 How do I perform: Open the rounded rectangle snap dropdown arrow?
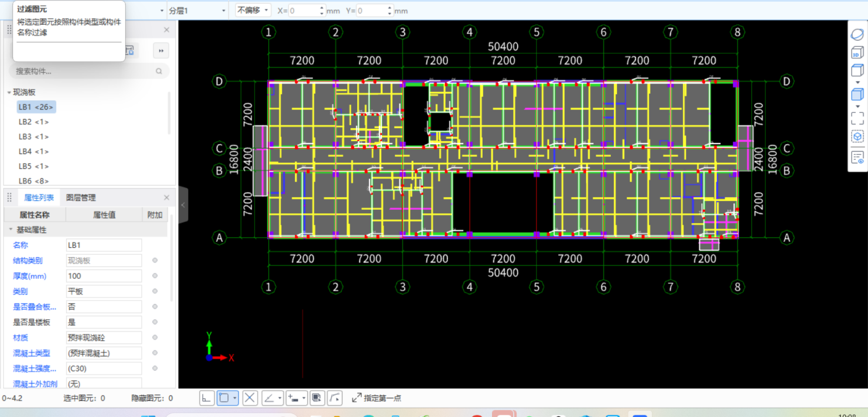(x=235, y=398)
